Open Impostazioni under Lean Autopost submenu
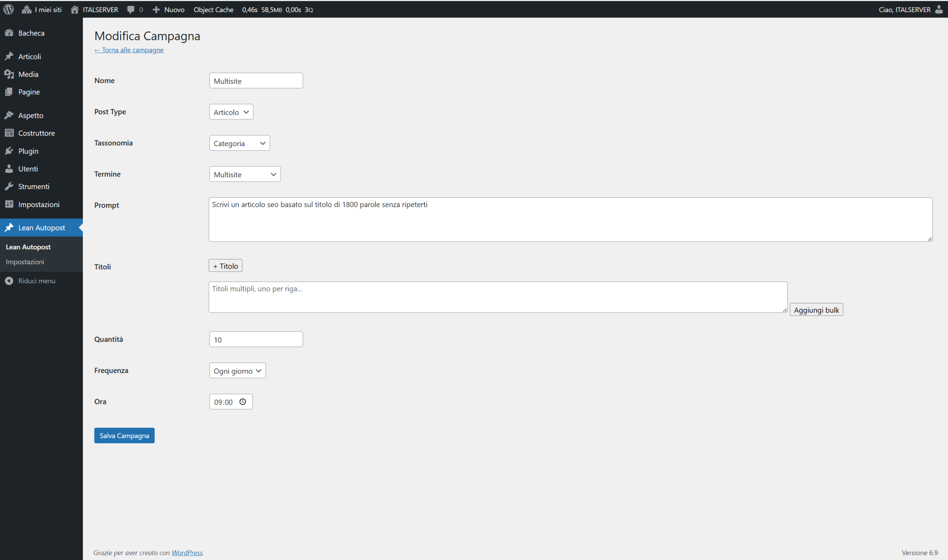The image size is (948, 560). pyautogui.click(x=25, y=262)
